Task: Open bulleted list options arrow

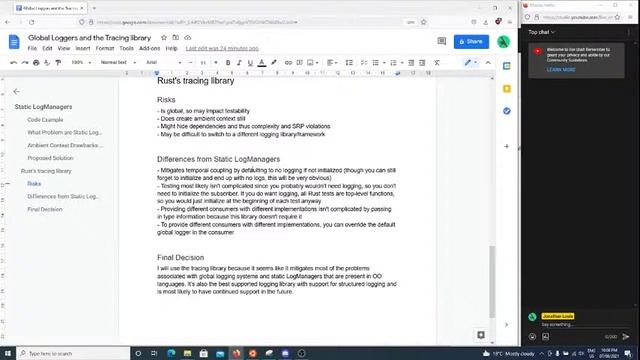Action: coord(384,62)
